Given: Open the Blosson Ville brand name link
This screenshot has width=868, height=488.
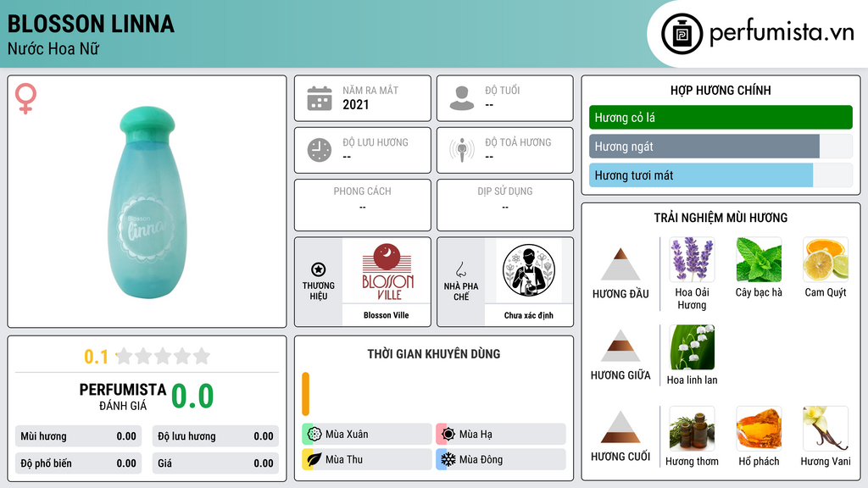Looking at the screenshot, I should click(387, 315).
